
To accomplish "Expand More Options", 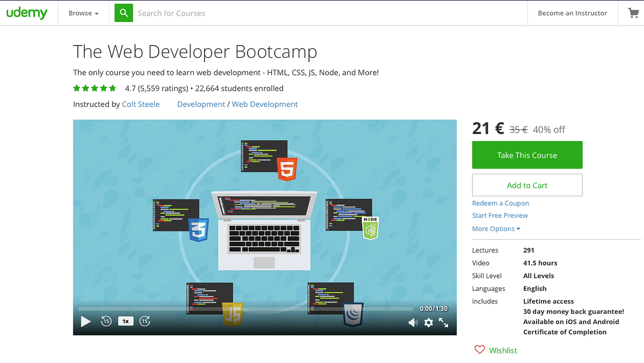I will [496, 228].
